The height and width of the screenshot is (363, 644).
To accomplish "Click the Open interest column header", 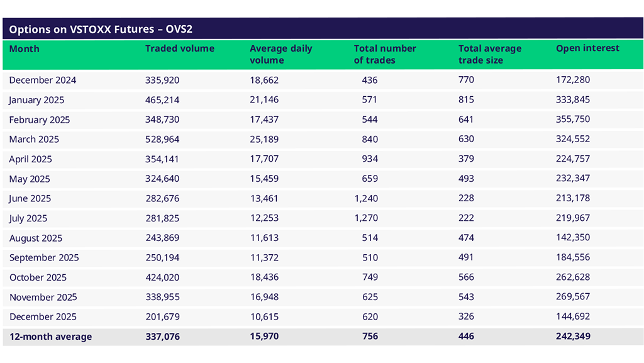I will [x=587, y=48].
